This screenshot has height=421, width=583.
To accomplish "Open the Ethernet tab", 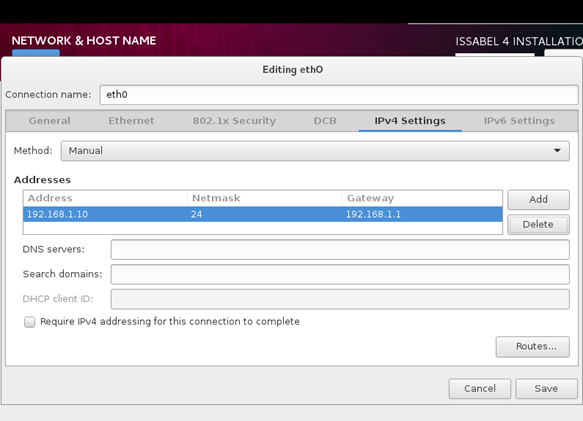I will coord(131,120).
